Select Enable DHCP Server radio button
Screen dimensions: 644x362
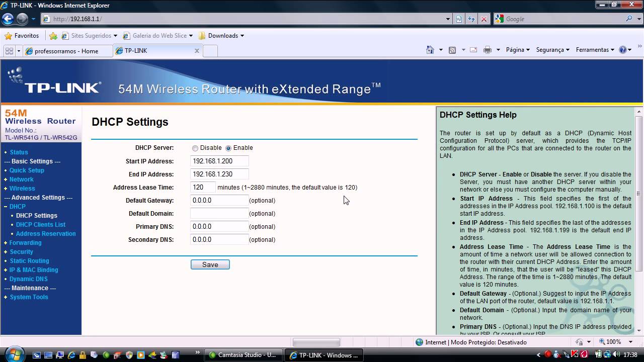[228, 148]
